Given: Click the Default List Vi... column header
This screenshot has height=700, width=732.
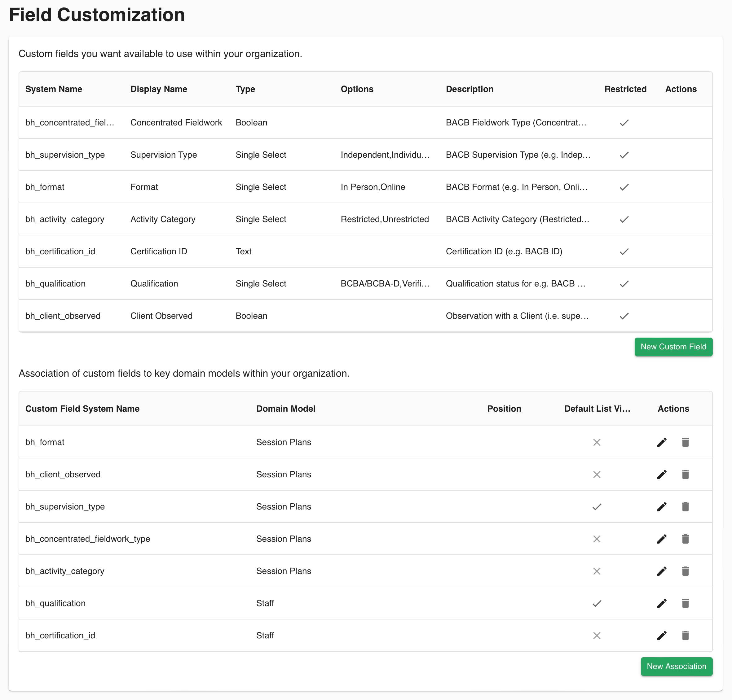Looking at the screenshot, I should 597,409.
